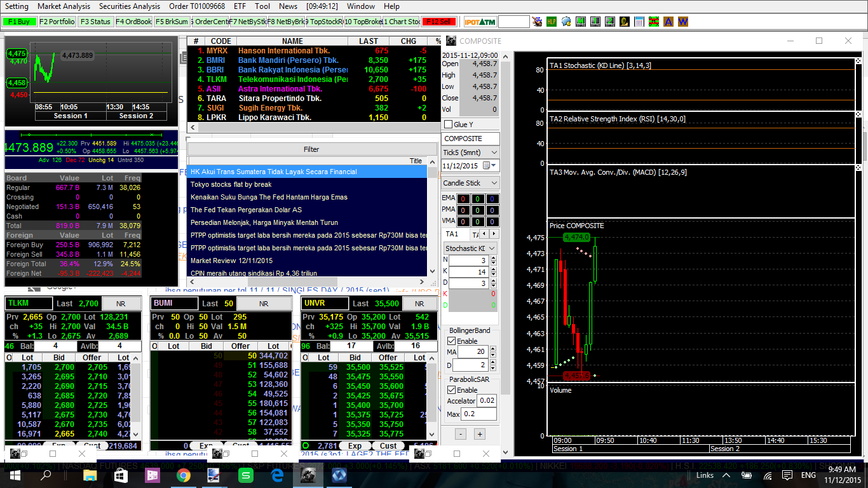This screenshot has height=488, width=868.
Task: Increase the Stochastic N value
Action: (493, 259)
